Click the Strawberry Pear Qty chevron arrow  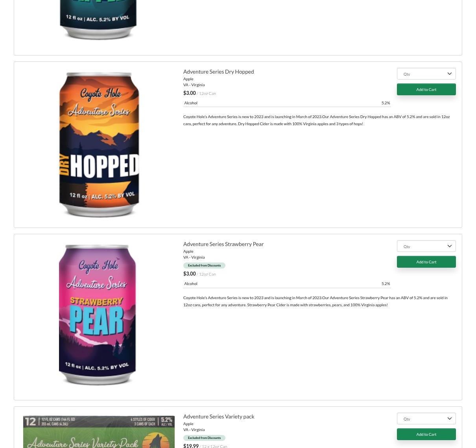click(450, 246)
